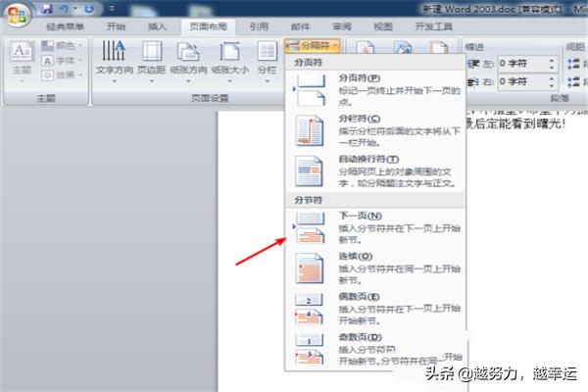Click the 分页符(P) page icon

[310, 90]
